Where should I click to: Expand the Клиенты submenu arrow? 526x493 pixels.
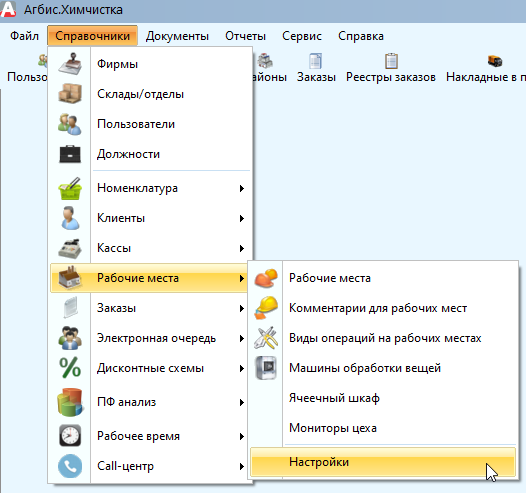click(242, 218)
